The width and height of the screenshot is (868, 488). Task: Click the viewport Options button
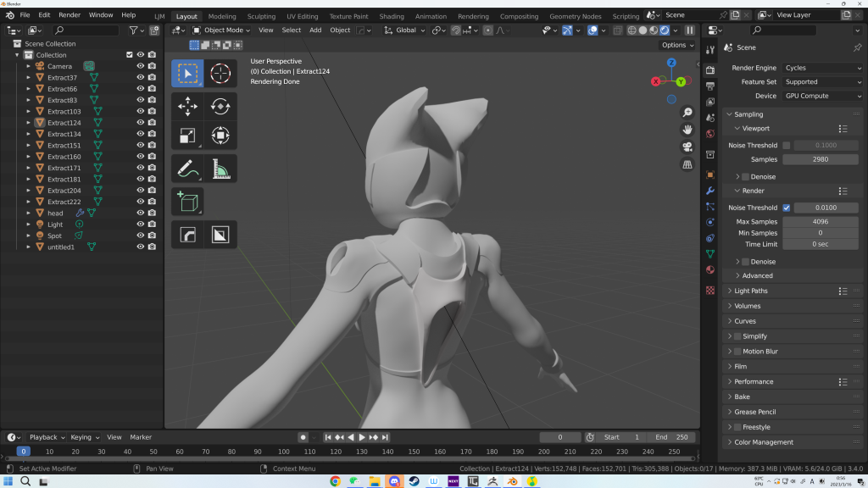[x=677, y=45]
